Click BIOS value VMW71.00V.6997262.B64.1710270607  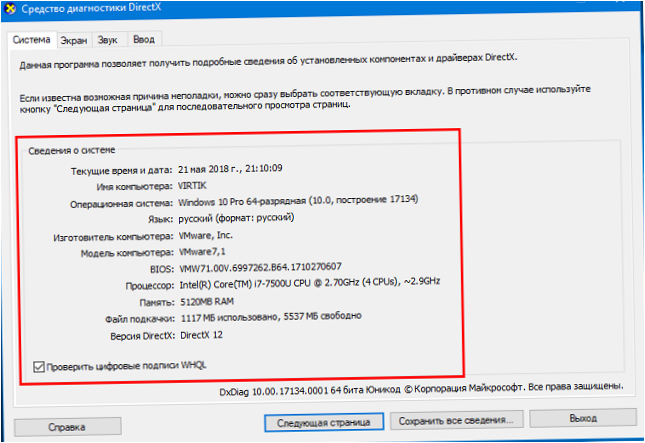(x=260, y=268)
